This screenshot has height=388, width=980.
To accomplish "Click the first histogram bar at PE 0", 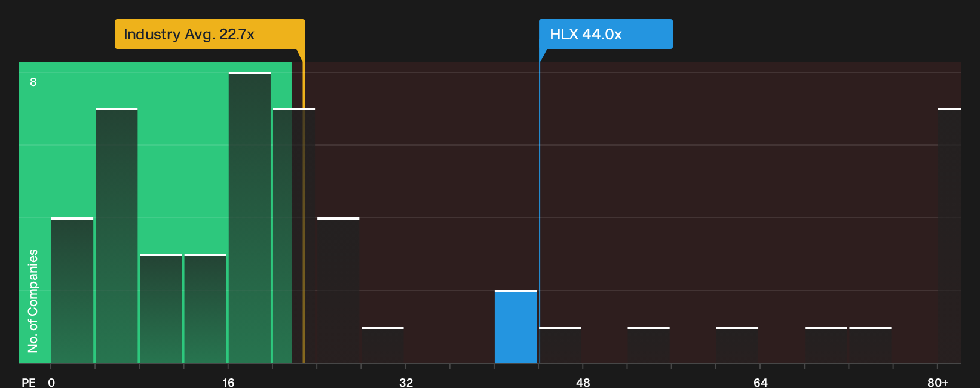I will pos(72,290).
